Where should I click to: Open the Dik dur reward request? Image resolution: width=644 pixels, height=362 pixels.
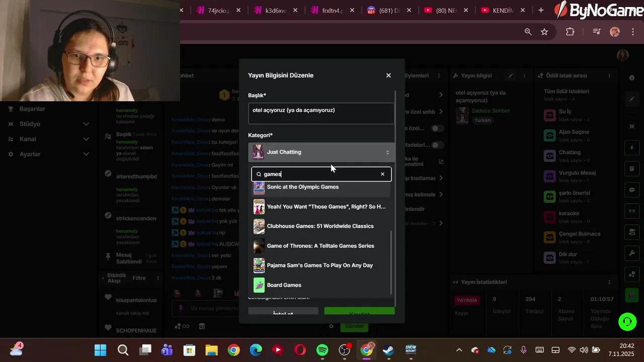pos(576,257)
